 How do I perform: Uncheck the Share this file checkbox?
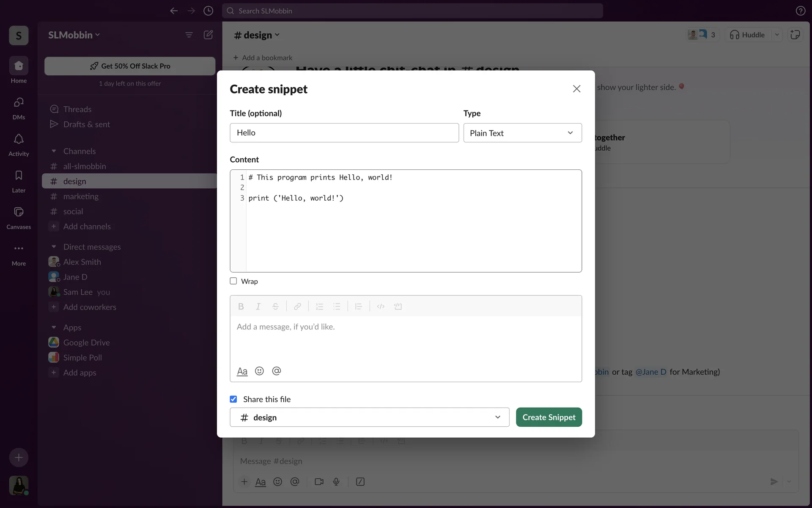click(x=233, y=399)
